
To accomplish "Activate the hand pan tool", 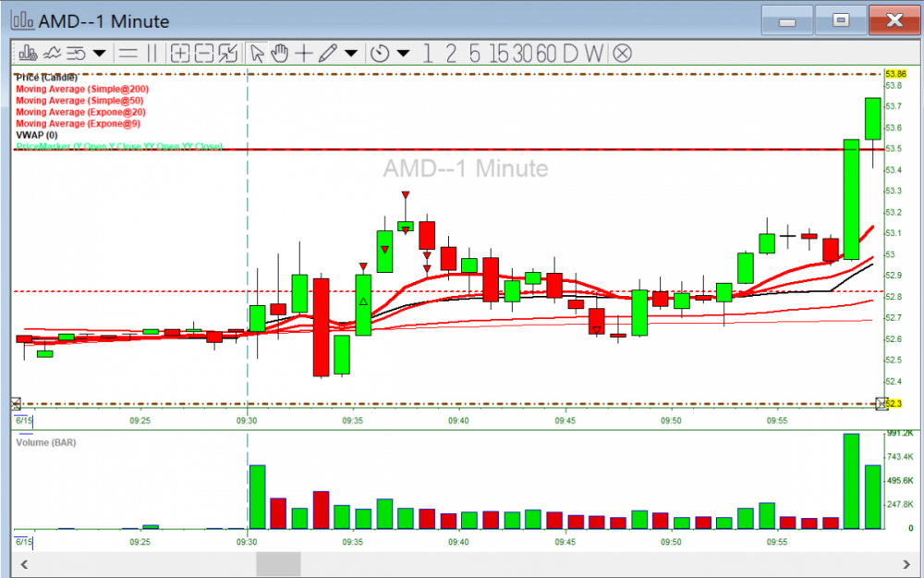I will (280, 53).
